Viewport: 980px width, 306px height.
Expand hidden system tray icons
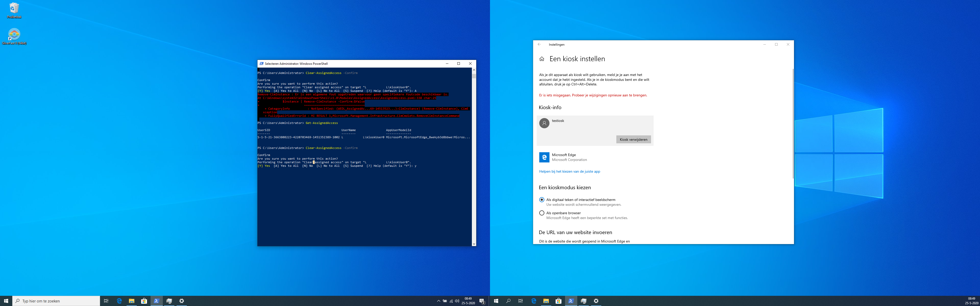(x=438, y=301)
